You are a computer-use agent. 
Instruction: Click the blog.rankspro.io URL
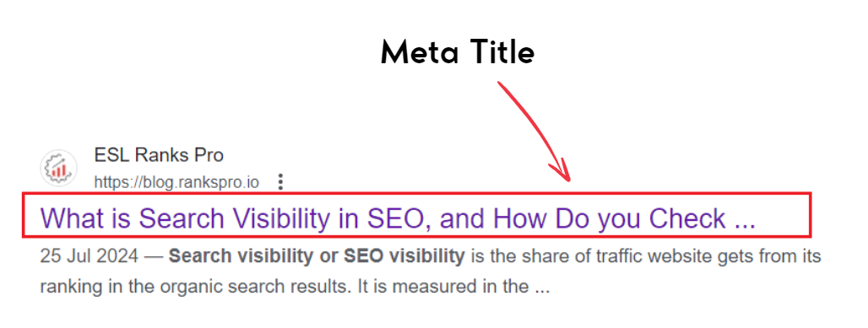point(176,182)
